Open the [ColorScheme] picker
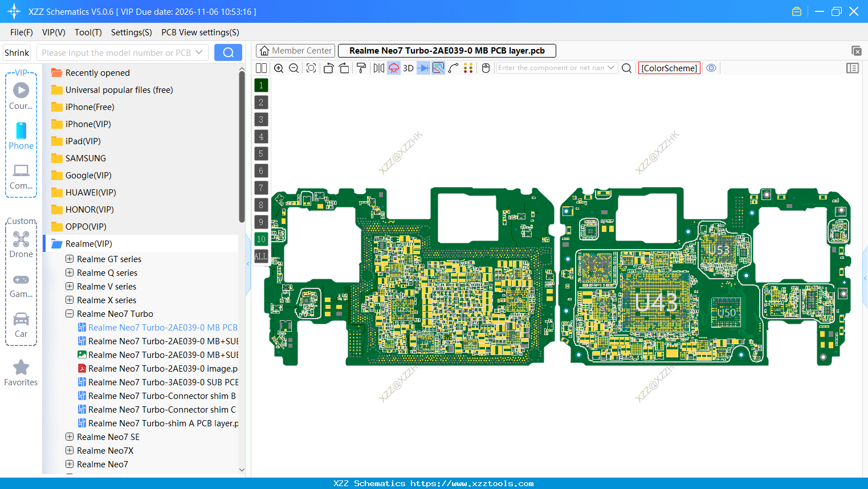 669,68
